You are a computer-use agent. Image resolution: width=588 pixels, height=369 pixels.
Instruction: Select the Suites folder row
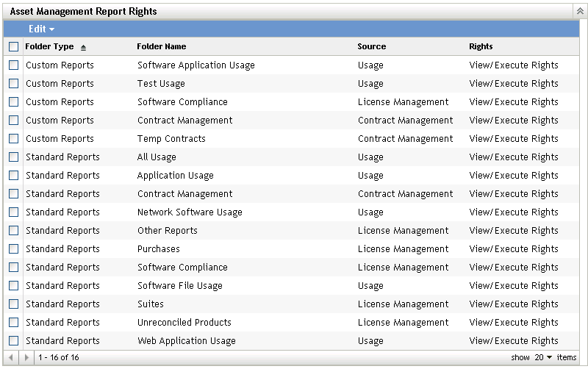pyautogui.click(x=150, y=304)
